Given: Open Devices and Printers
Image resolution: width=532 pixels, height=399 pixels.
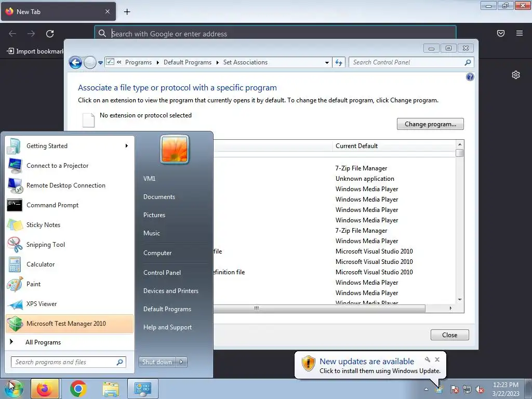Looking at the screenshot, I should [x=170, y=291].
